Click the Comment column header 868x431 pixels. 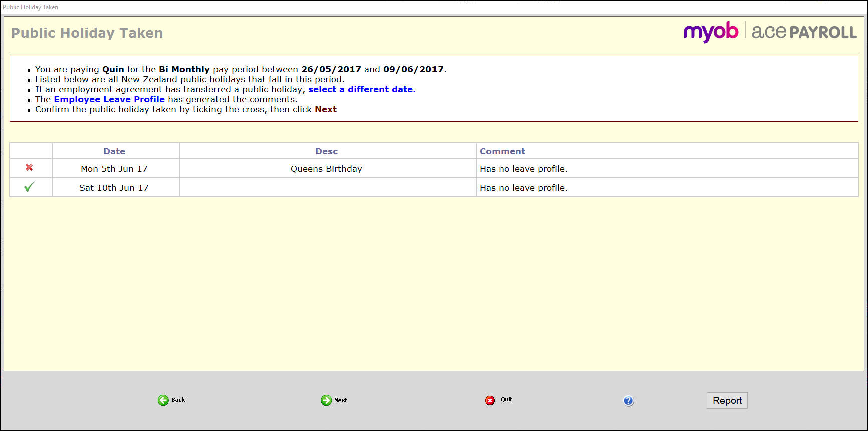pos(667,151)
